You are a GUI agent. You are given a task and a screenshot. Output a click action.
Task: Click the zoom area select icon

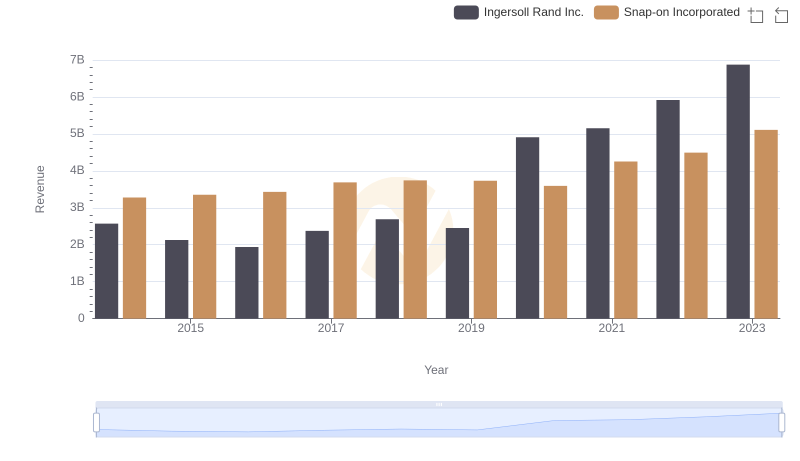click(756, 15)
